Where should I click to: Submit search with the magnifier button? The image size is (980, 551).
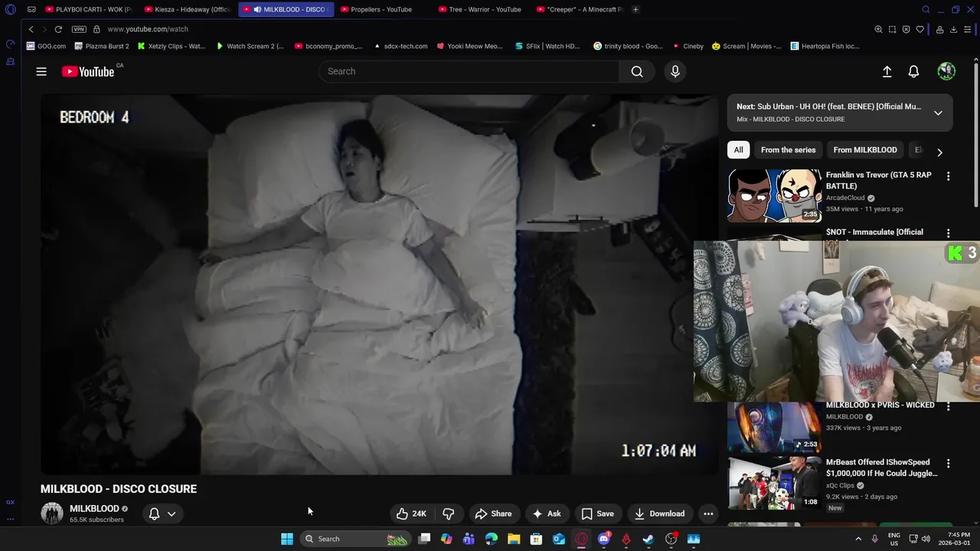[x=637, y=71]
